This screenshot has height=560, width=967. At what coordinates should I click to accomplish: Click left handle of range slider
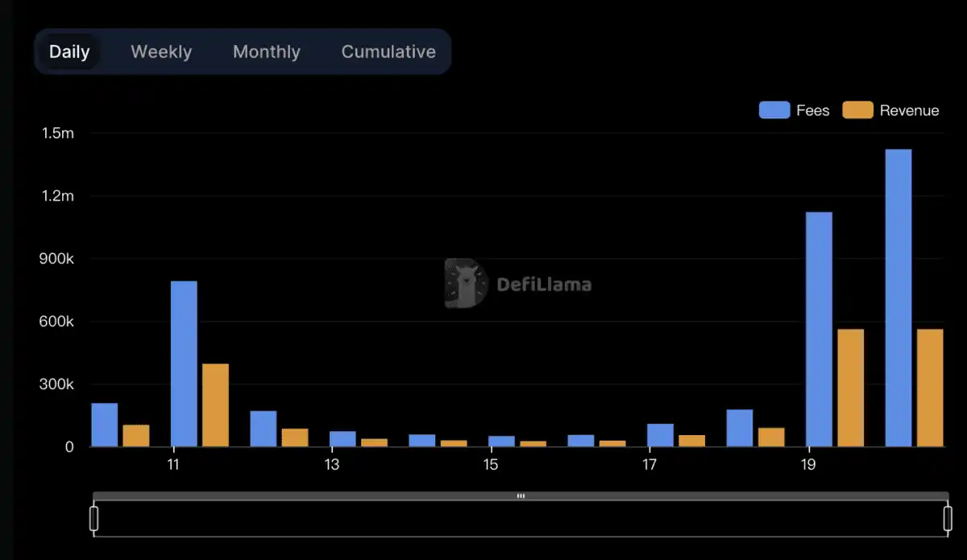pyautogui.click(x=93, y=519)
